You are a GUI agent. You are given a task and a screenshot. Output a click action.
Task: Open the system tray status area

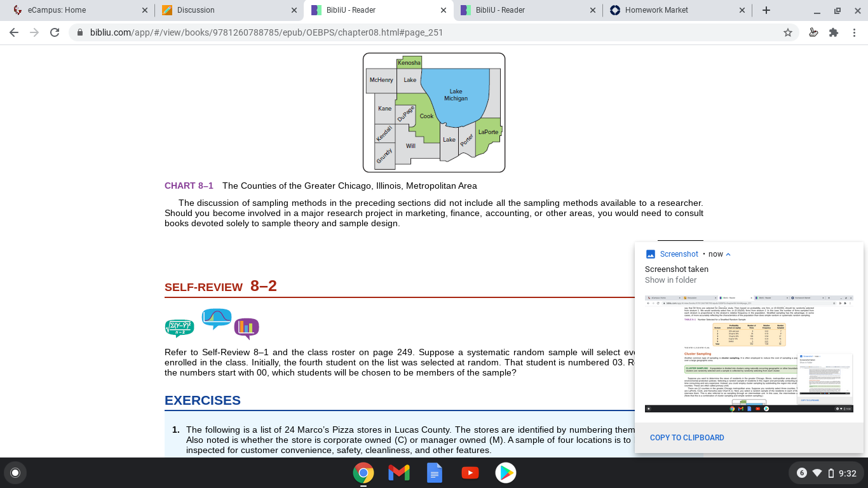[x=825, y=473]
